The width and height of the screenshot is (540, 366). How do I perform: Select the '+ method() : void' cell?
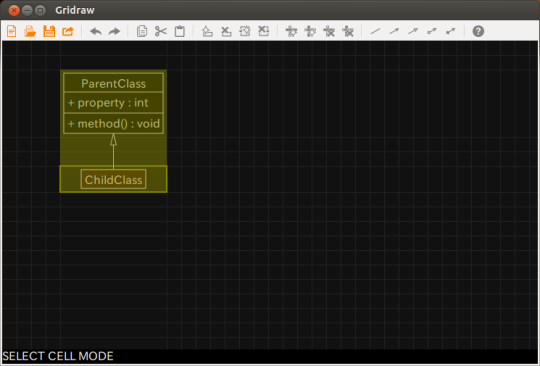[x=113, y=123]
